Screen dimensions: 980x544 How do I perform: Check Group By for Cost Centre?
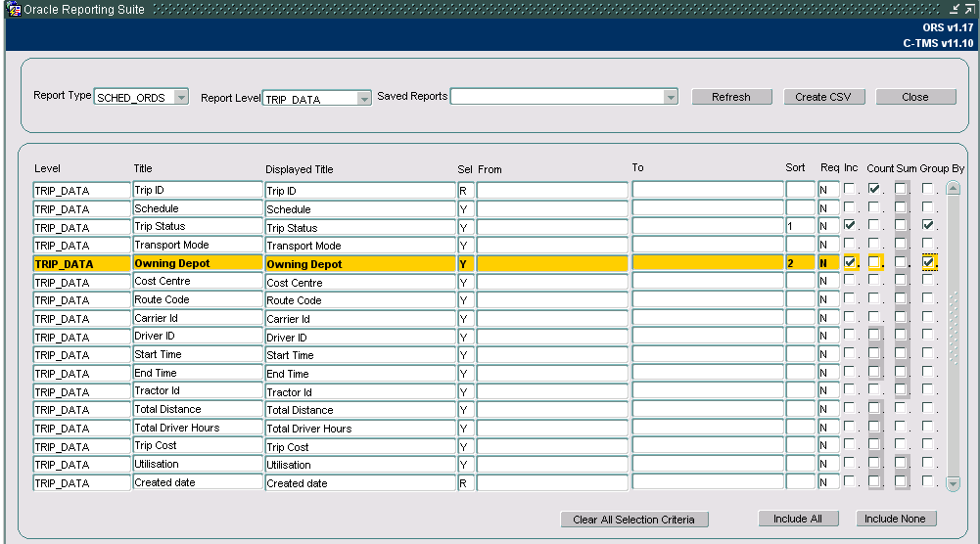pyautogui.click(x=927, y=280)
